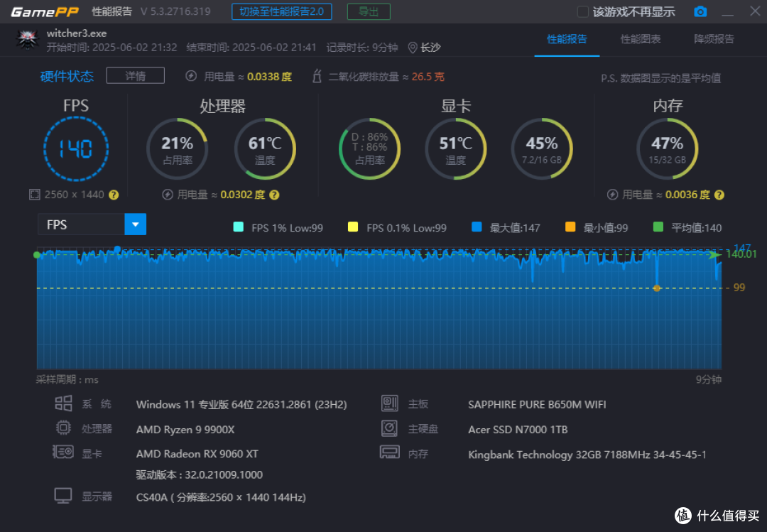This screenshot has height=532, width=767.
Task: Click the AMD Radeon RX 9060 XT text
Action: click(x=197, y=454)
